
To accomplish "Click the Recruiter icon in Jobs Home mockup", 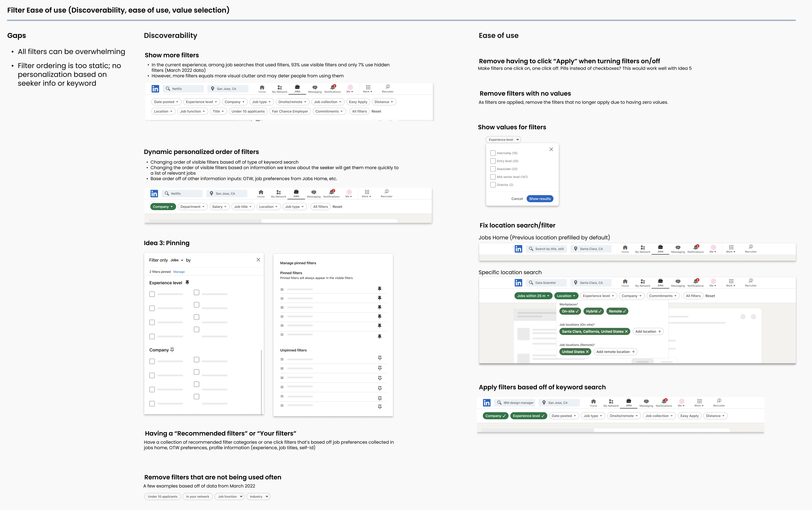I will pyautogui.click(x=751, y=247).
